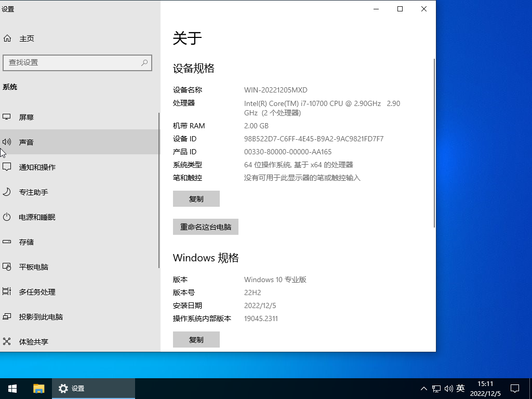This screenshot has height=399, width=532.
Task: Click the content pane vertical scrollbar
Action: point(434,143)
